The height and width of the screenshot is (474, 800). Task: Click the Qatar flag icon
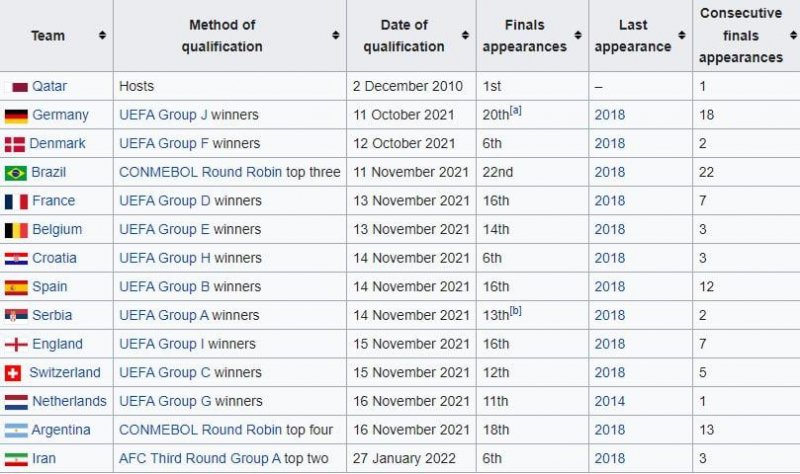pyautogui.click(x=18, y=87)
